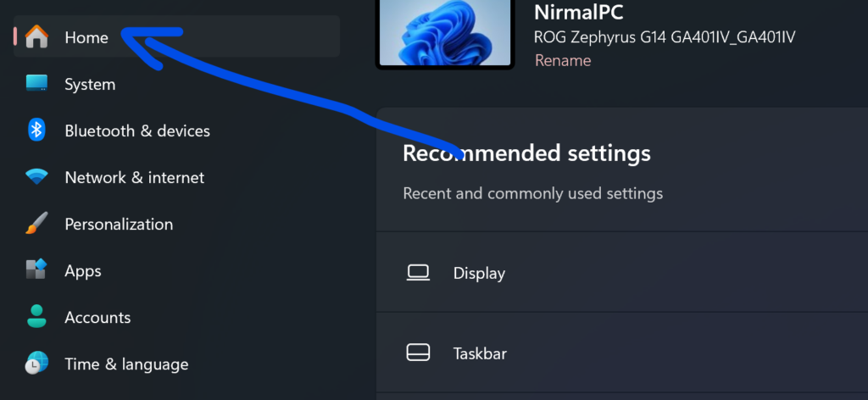Click the Display laptop icon
This screenshot has width=868, height=400.
click(x=418, y=273)
